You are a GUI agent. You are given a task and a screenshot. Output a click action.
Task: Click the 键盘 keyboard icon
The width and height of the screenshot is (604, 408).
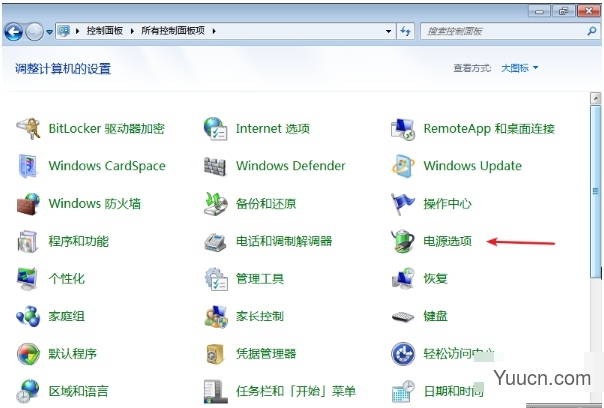[x=403, y=317]
